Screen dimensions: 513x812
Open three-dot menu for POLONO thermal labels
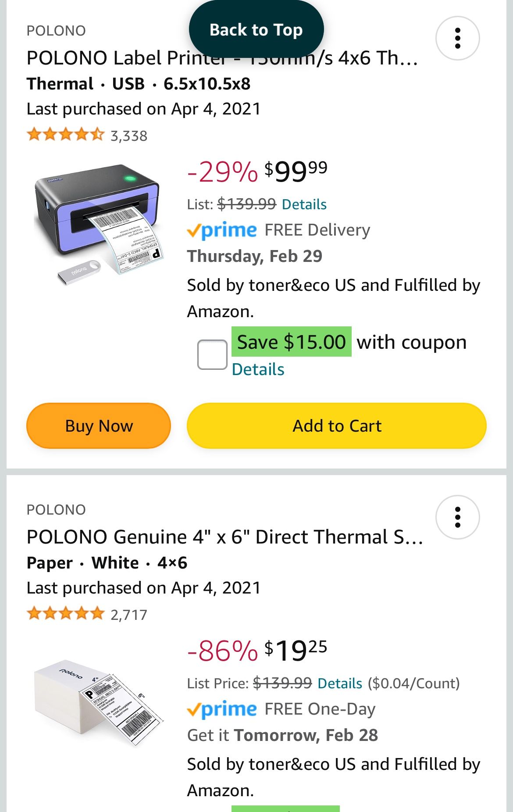tap(457, 517)
